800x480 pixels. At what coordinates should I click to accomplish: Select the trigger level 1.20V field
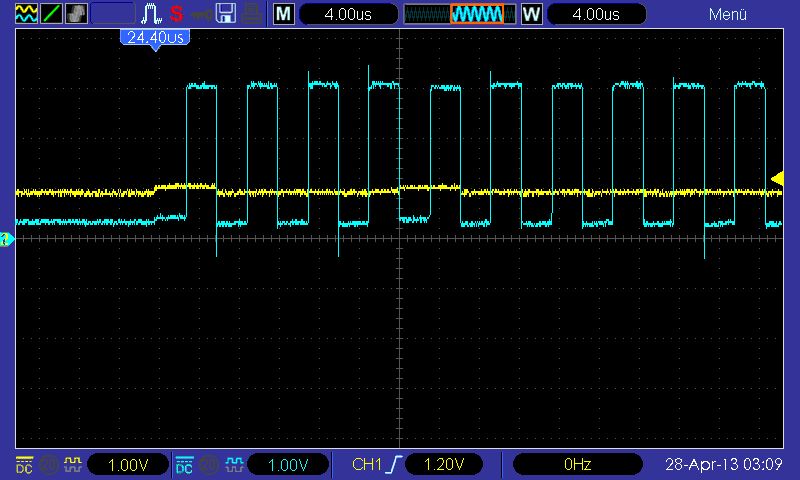click(442, 464)
